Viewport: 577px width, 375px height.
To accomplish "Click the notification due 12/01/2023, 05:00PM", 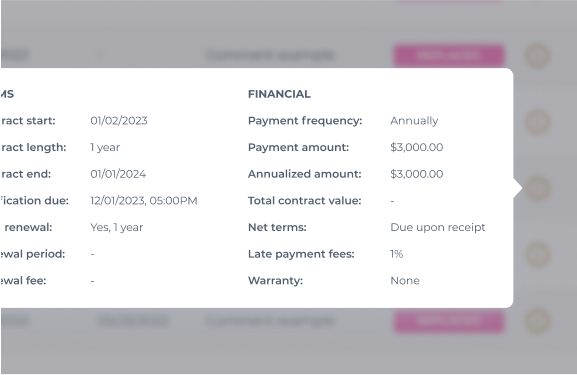I will pos(144,201).
